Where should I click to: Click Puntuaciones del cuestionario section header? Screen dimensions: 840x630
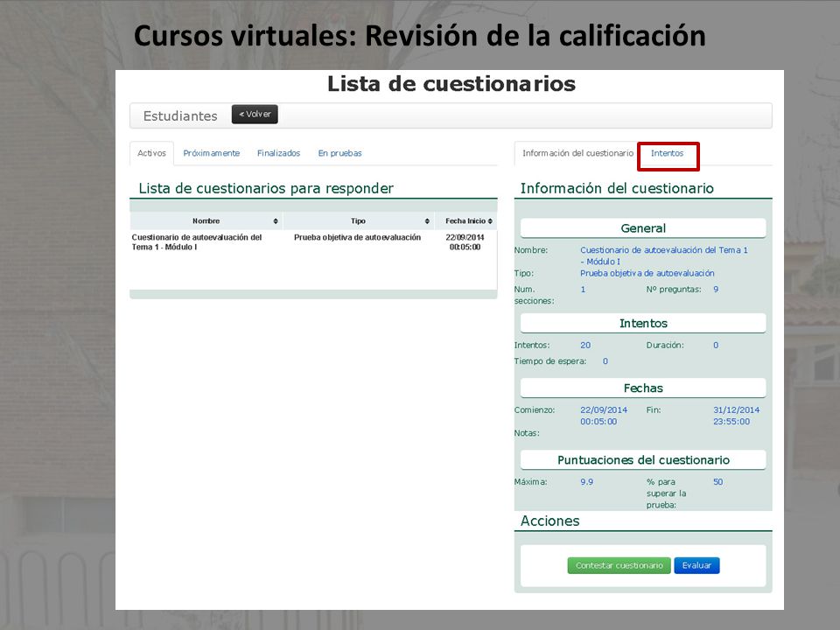coord(643,459)
